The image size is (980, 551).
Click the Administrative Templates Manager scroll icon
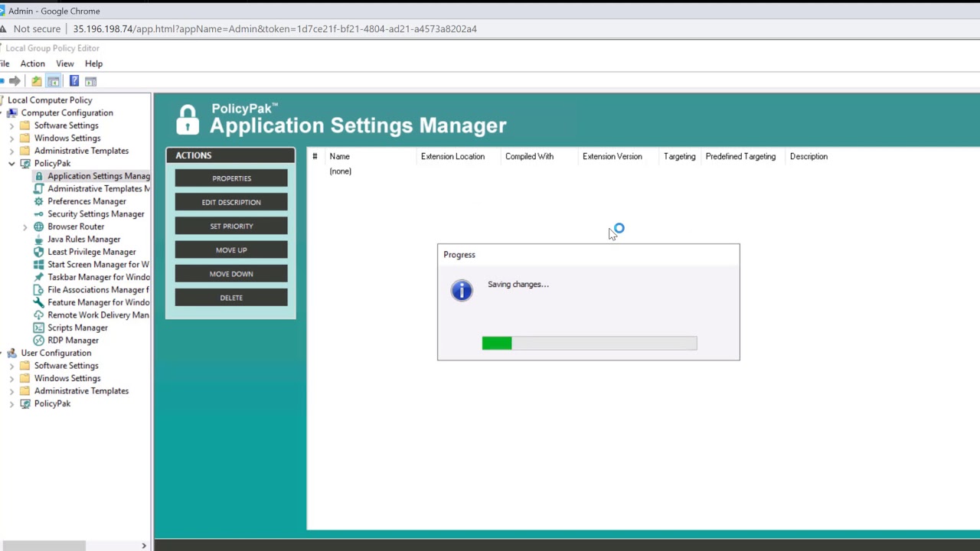tap(39, 189)
